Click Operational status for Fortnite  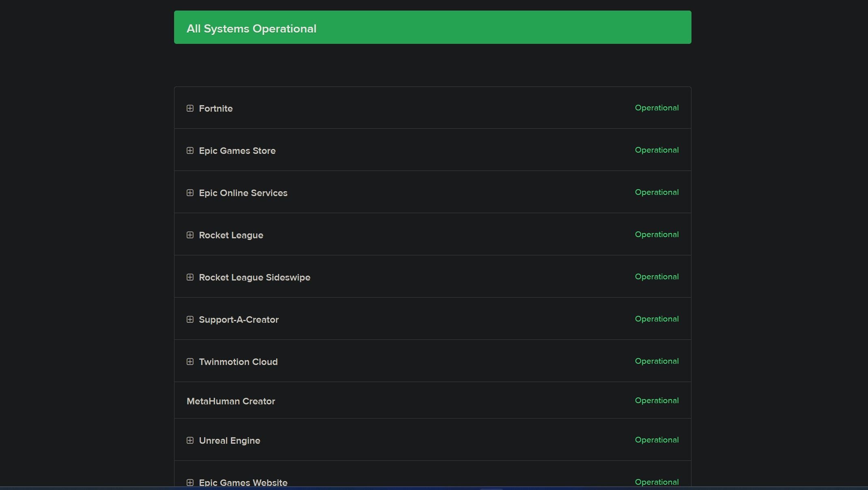point(656,108)
